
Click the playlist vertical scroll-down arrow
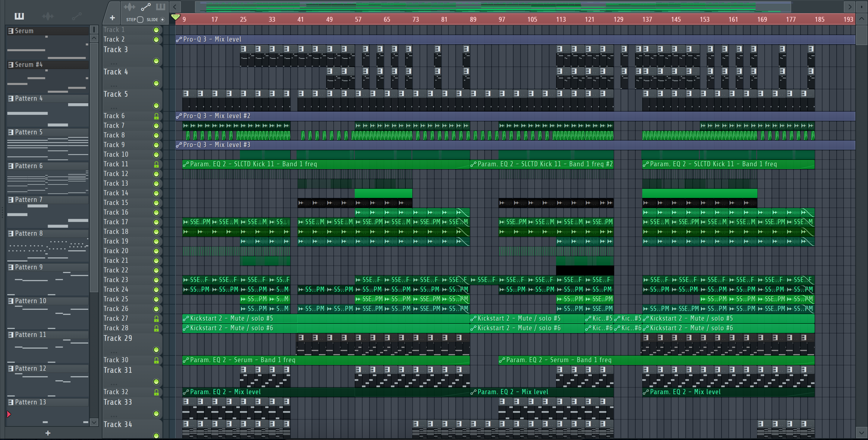pyautogui.click(x=861, y=432)
